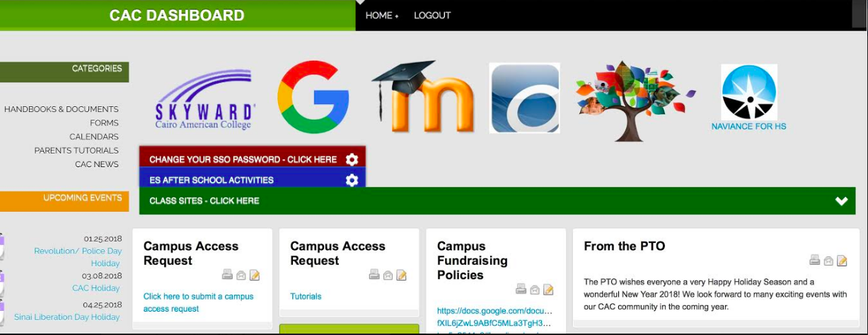Click the blue circular app icon
Viewport: 868px width, 335px height.
524,98
